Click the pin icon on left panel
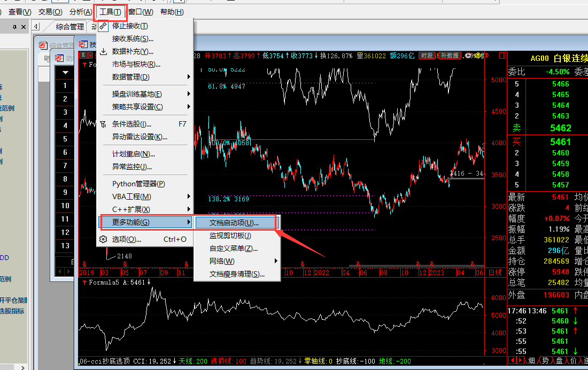Screen dimensions: 588x370 [x=14, y=27]
